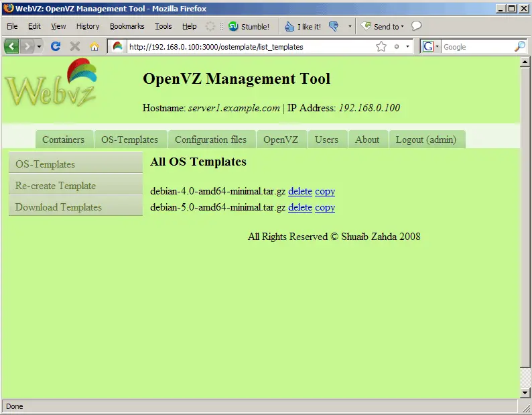Click the toolbar grip handle before Stumble!
This screenshot has height=415, width=532.
click(222, 27)
